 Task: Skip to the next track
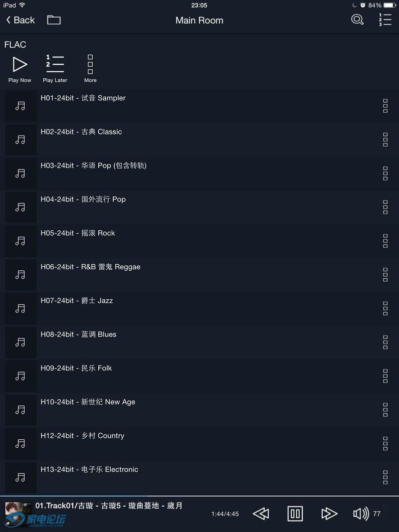tap(329, 514)
